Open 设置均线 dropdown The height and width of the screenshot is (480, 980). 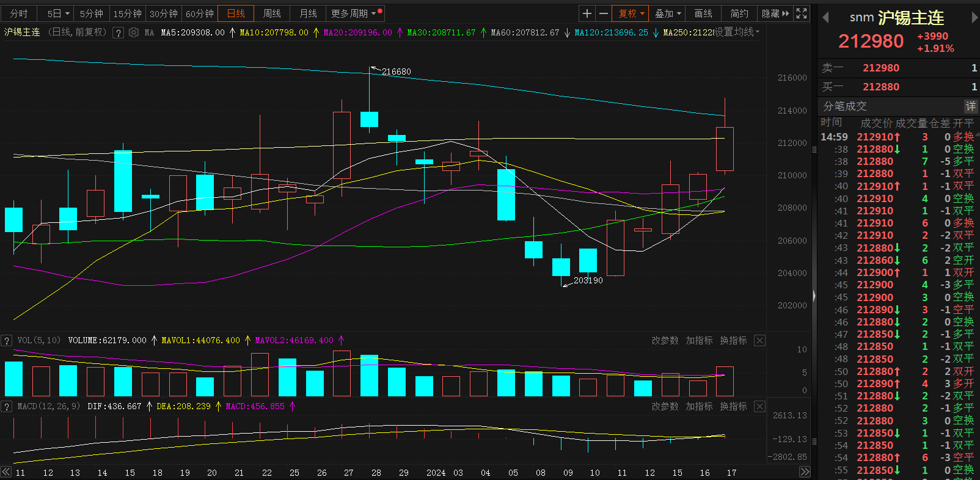click(737, 32)
